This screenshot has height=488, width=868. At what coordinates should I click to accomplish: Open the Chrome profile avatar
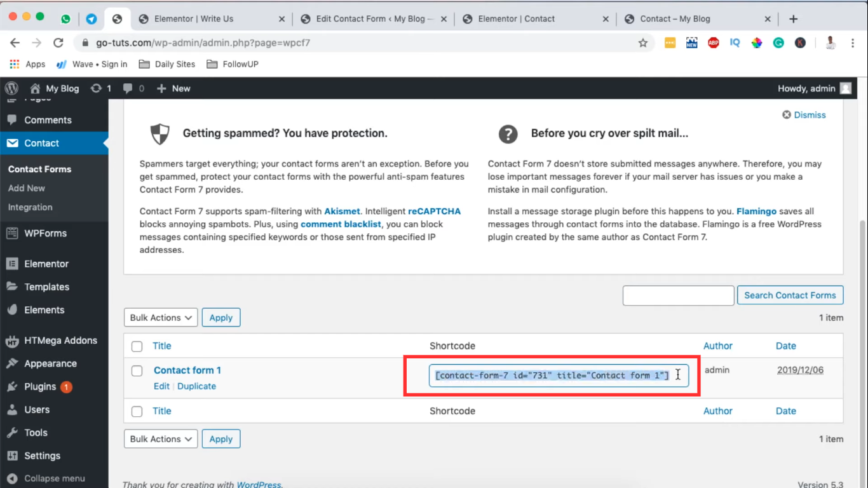pos(831,43)
